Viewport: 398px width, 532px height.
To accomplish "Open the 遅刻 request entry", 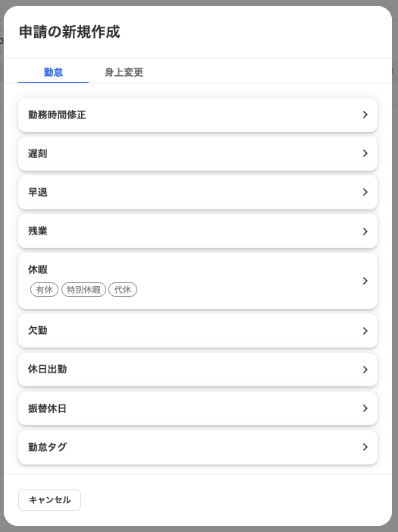I will click(x=198, y=154).
